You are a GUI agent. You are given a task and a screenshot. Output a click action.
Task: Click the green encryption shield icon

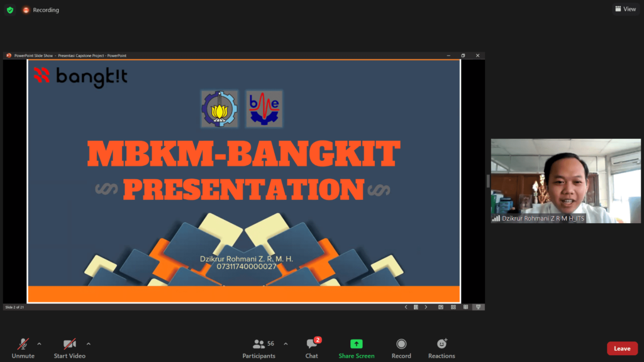click(x=10, y=10)
